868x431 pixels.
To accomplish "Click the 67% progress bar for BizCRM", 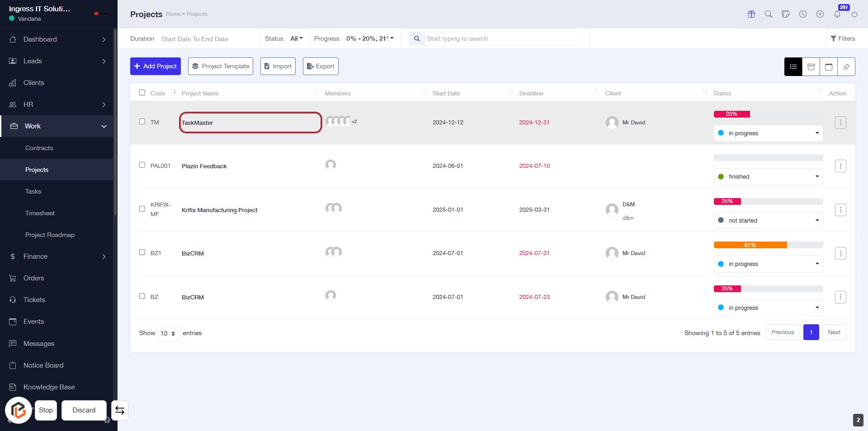I will 750,245.
